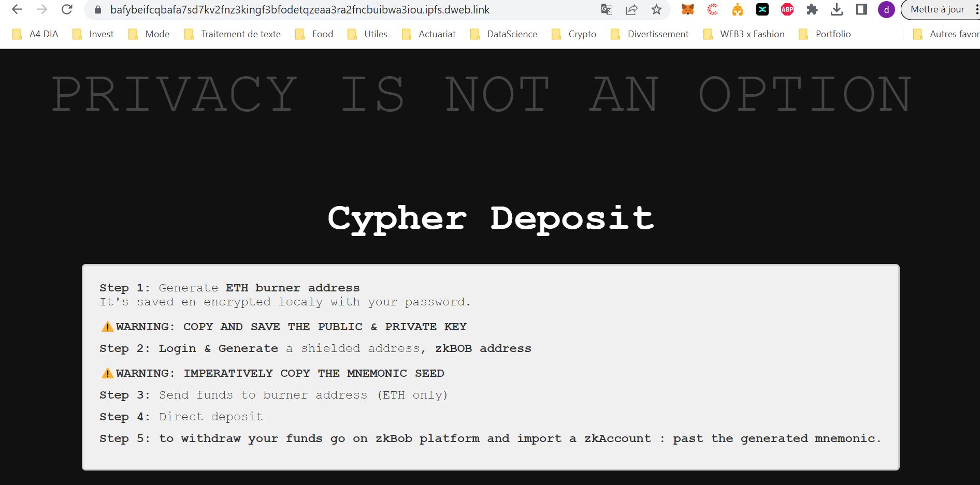Click the warning about public & private key
980x485 pixels.
(284, 327)
